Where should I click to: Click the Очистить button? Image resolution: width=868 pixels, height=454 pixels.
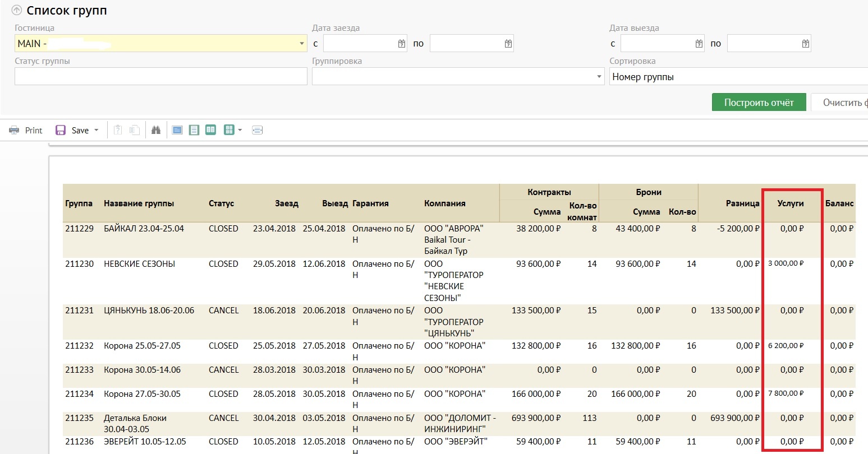tap(842, 103)
